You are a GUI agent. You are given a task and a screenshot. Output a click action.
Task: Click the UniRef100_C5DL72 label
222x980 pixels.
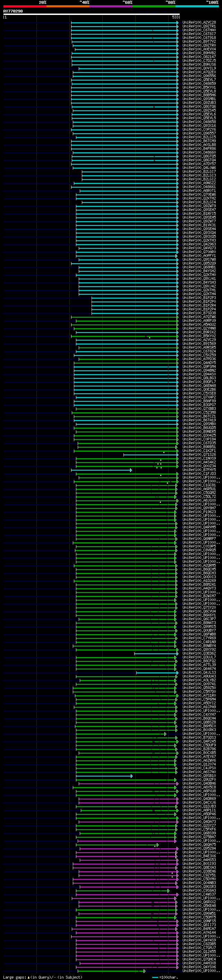tap(199, 496)
